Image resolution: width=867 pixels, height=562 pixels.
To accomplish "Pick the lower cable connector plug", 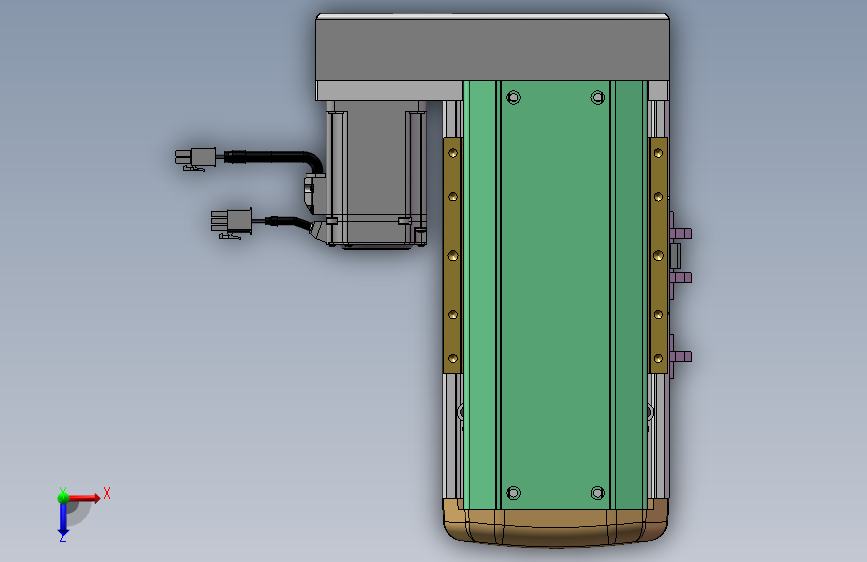I will pos(231,222).
